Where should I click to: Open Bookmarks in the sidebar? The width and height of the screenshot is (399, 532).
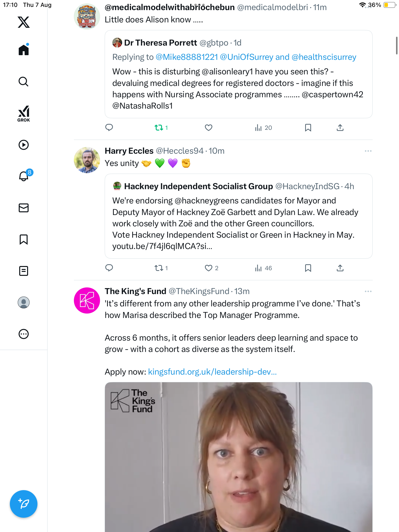click(24, 239)
